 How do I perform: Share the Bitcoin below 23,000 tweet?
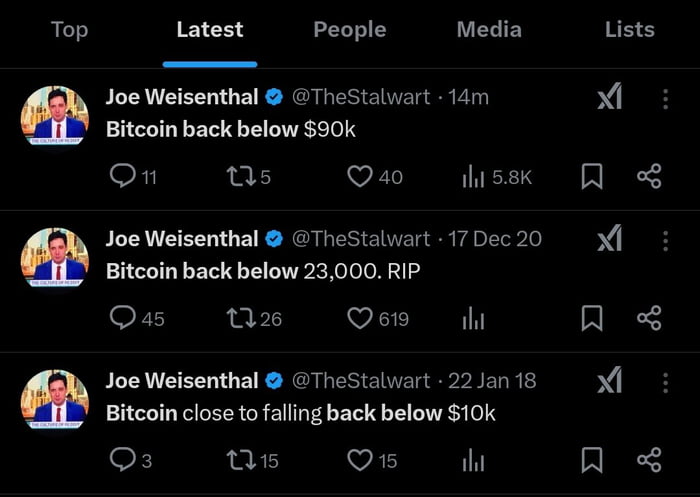(x=649, y=319)
